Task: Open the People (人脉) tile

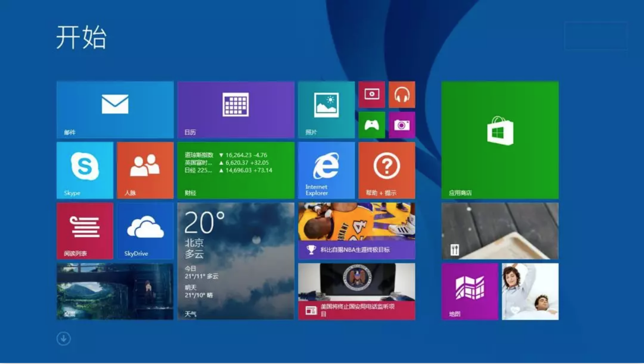Action: click(x=145, y=170)
